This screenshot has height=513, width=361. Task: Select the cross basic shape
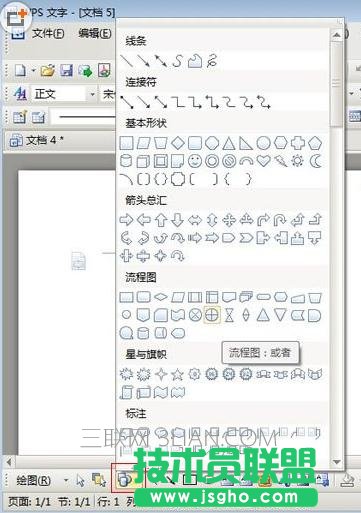click(297, 143)
